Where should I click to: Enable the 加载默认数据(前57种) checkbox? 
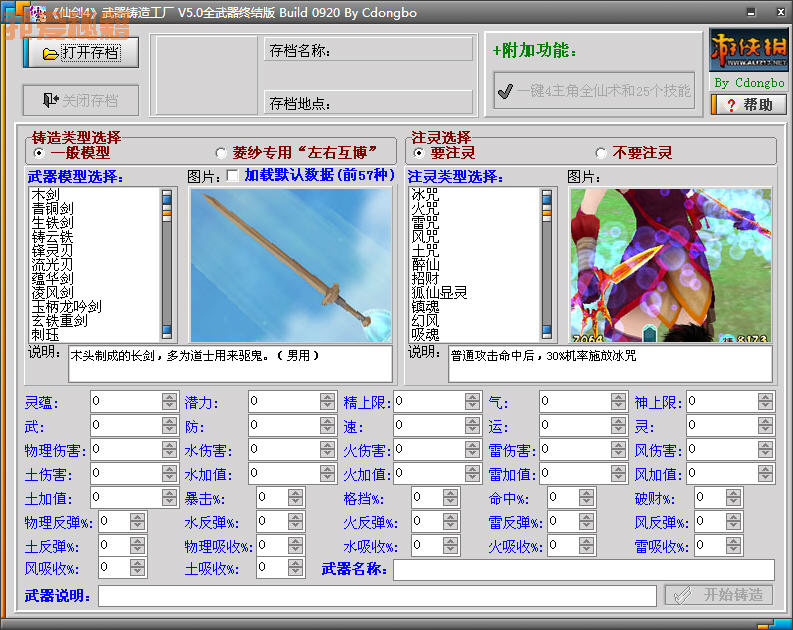click(233, 176)
